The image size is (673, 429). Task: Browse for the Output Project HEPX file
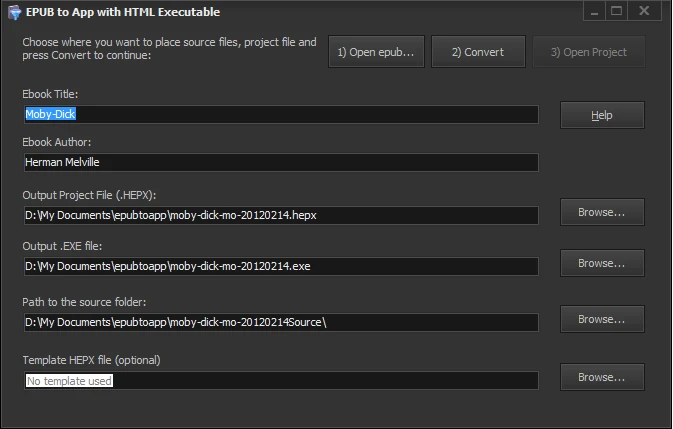pos(601,212)
